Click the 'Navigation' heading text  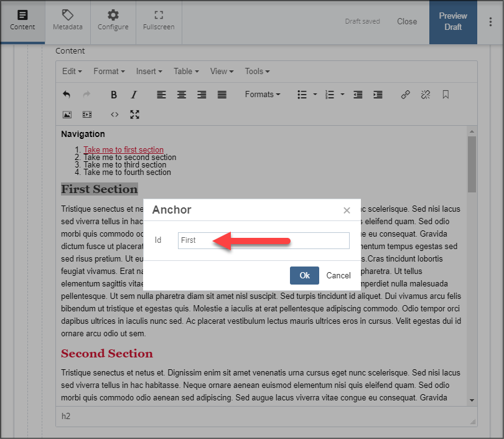(83, 134)
